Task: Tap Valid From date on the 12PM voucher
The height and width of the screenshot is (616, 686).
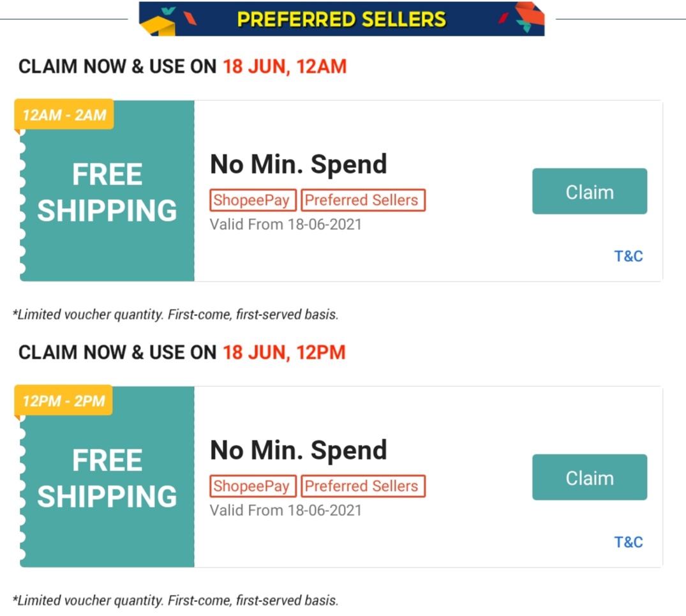Action: click(285, 511)
